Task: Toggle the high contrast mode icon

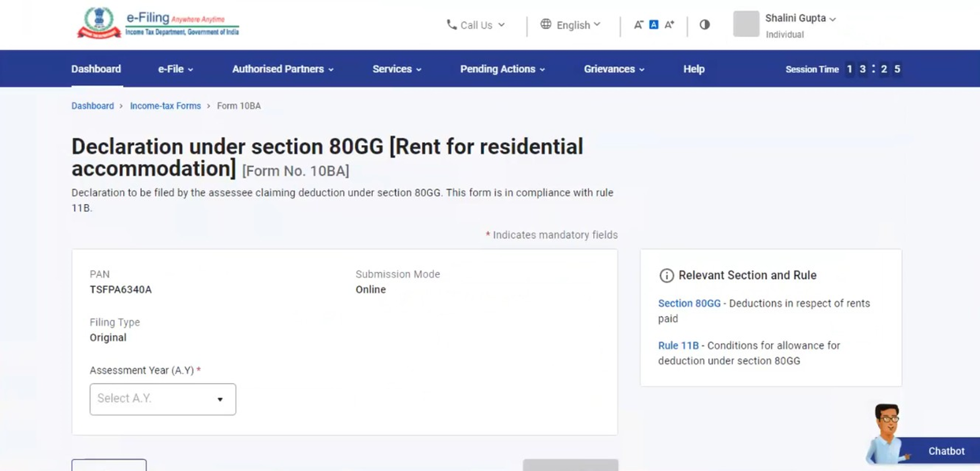Action: click(705, 25)
